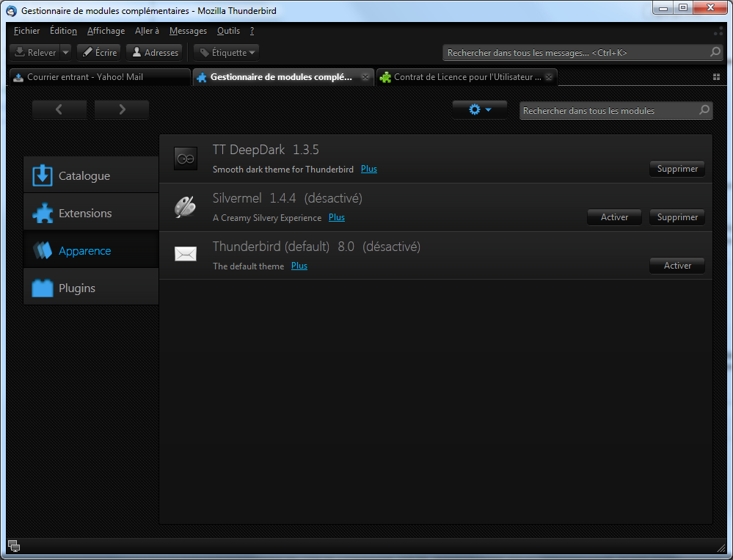Click the Thunderbird default envelope icon

[186, 254]
